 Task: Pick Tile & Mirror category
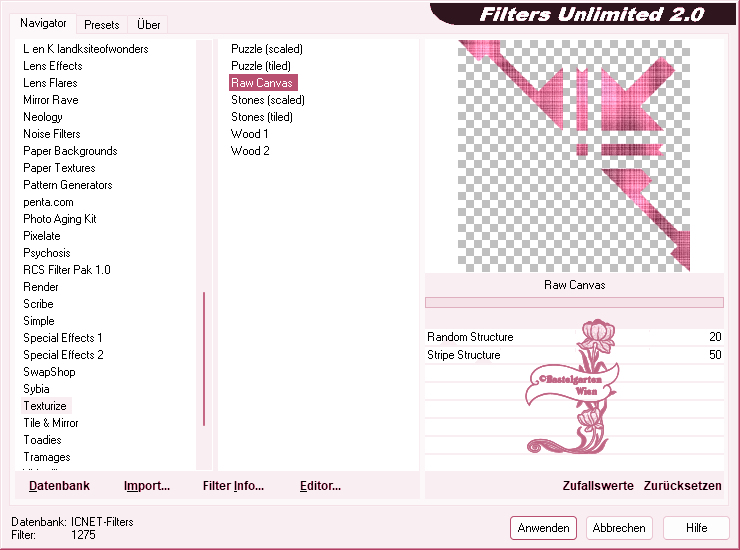click(x=51, y=423)
